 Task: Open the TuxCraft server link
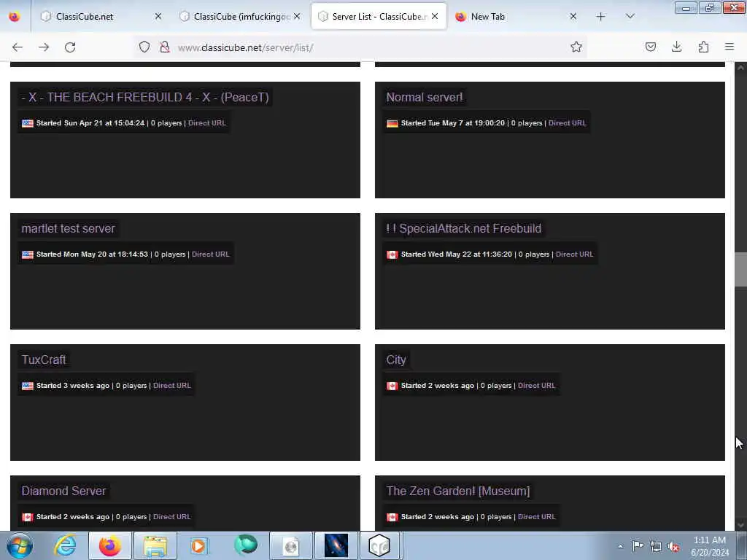coord(43,359)
